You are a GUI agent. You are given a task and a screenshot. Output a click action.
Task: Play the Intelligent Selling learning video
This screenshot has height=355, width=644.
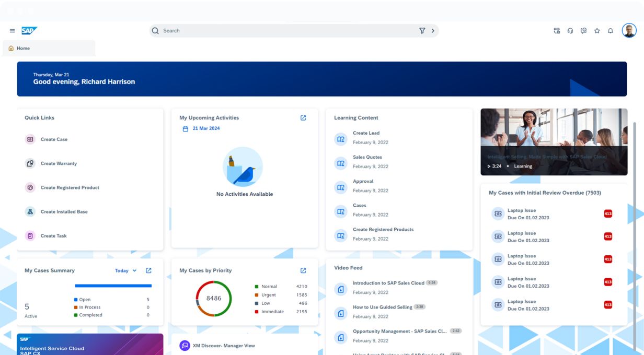(554, 141)
